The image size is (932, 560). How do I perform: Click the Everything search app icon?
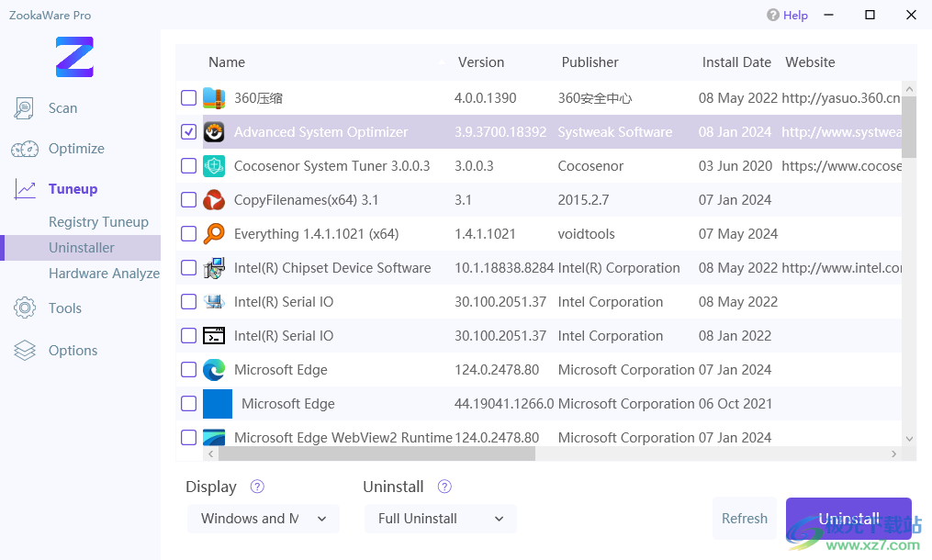pos(214,234)
